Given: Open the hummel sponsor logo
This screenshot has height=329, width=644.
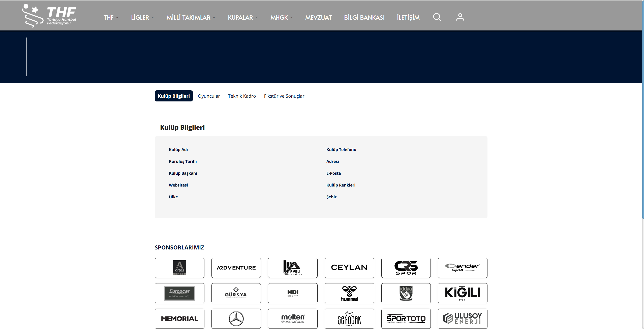Looking at the screenshot, I should click(349, 293).
